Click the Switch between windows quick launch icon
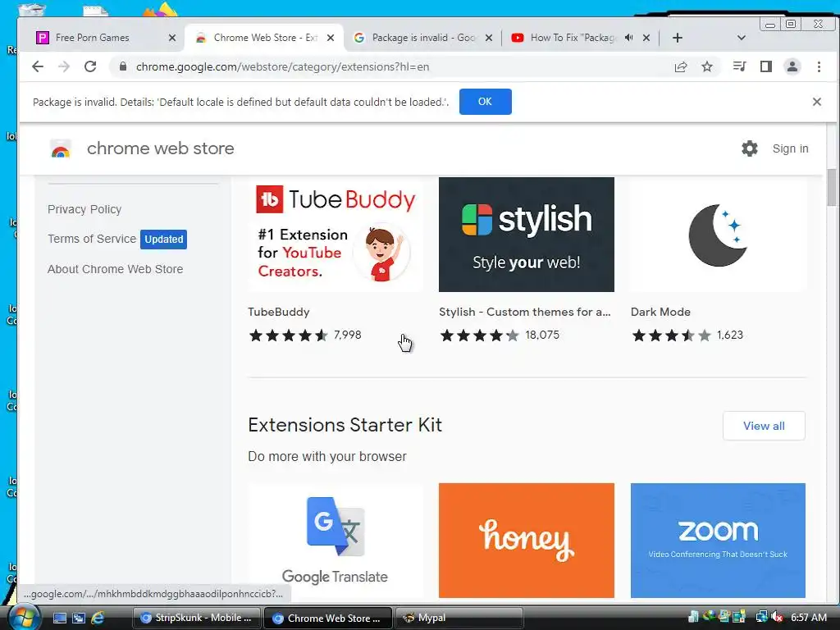This screenshot has width=840, height=630. [x=79, y=619]
